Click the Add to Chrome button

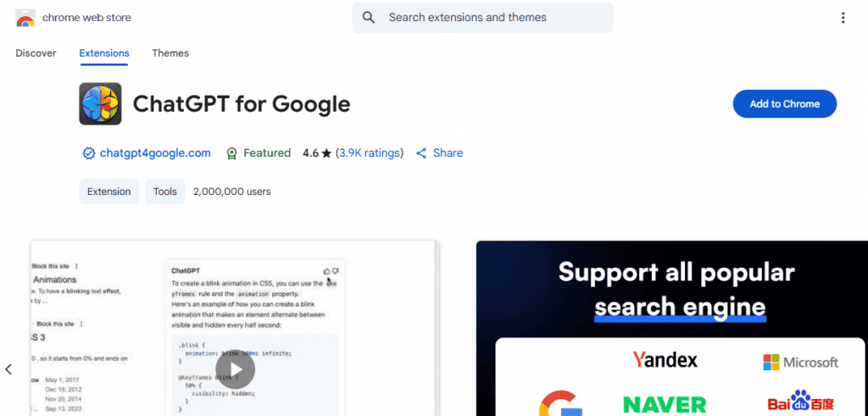tap(784, 104)
